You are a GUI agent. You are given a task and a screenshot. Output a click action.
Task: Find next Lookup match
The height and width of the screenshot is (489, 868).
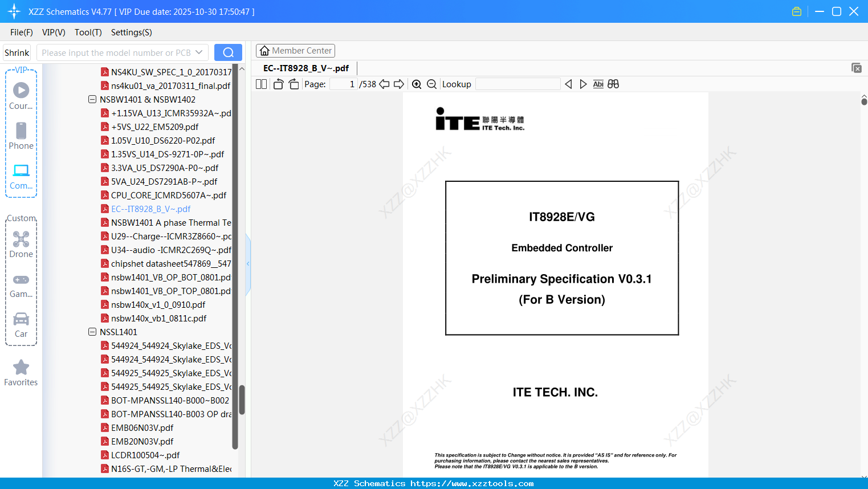(583, 84)
